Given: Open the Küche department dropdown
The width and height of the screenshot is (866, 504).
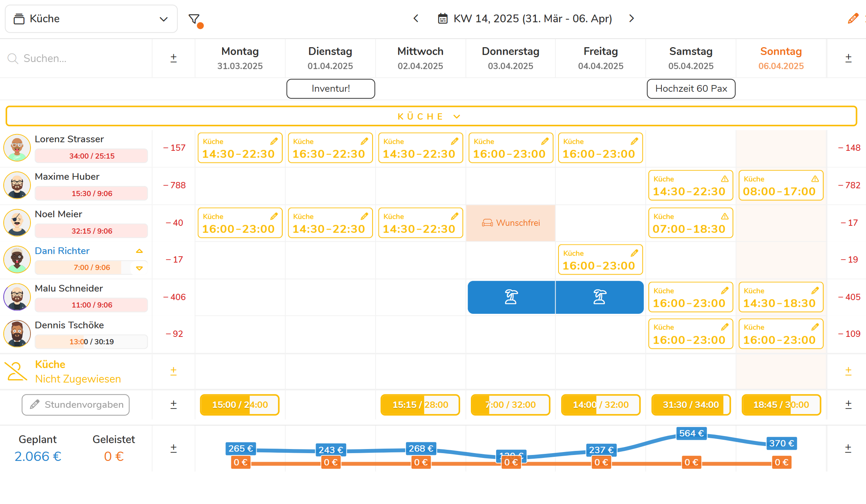Looking at the screenshot, I should click(x=91, y=19).
